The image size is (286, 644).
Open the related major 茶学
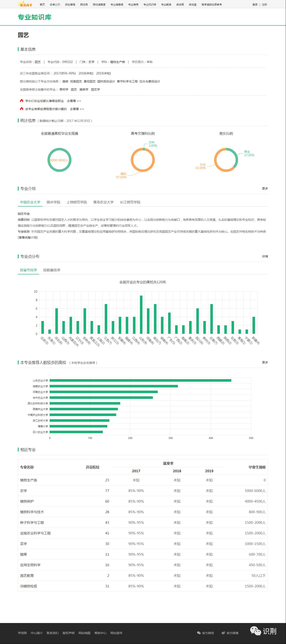[x=24, y=543]
